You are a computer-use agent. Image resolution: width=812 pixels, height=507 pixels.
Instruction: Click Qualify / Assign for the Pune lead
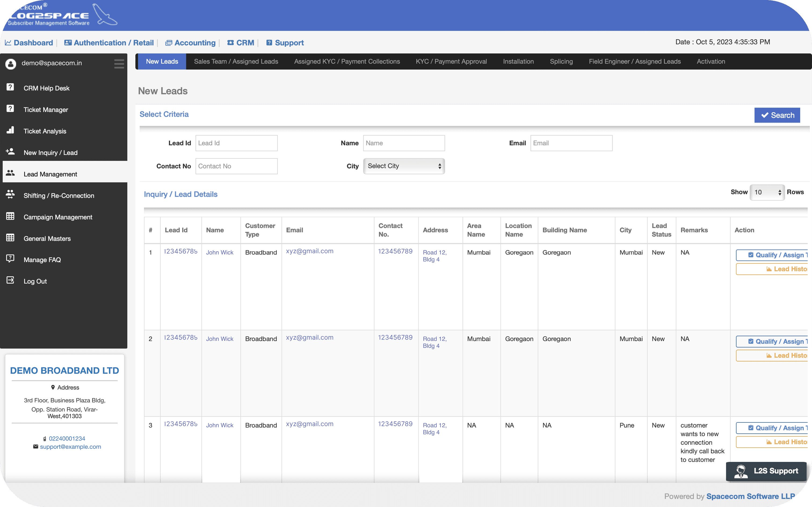coord(771,428)
